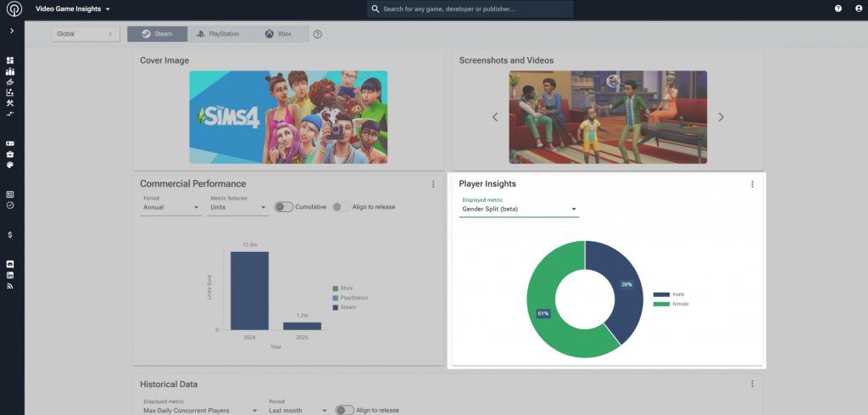
Task: Click the help icon next to Xbox tab
Action: [318, 35]
